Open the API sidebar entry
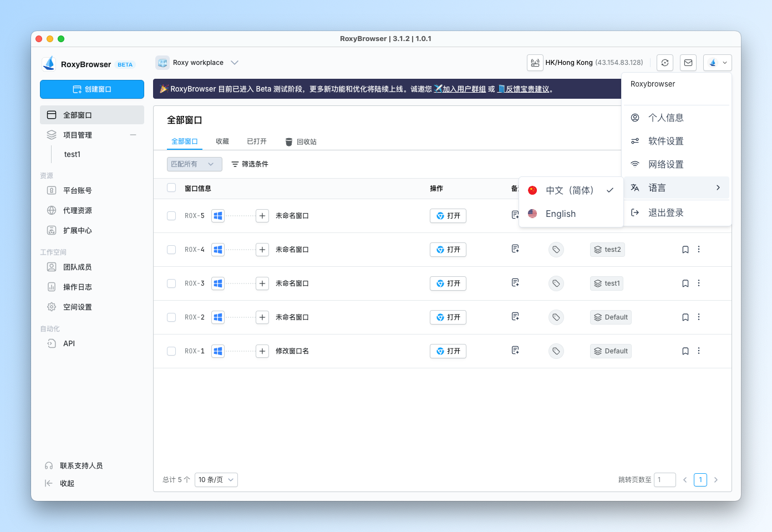772x532 pixels. click(92, 343)
